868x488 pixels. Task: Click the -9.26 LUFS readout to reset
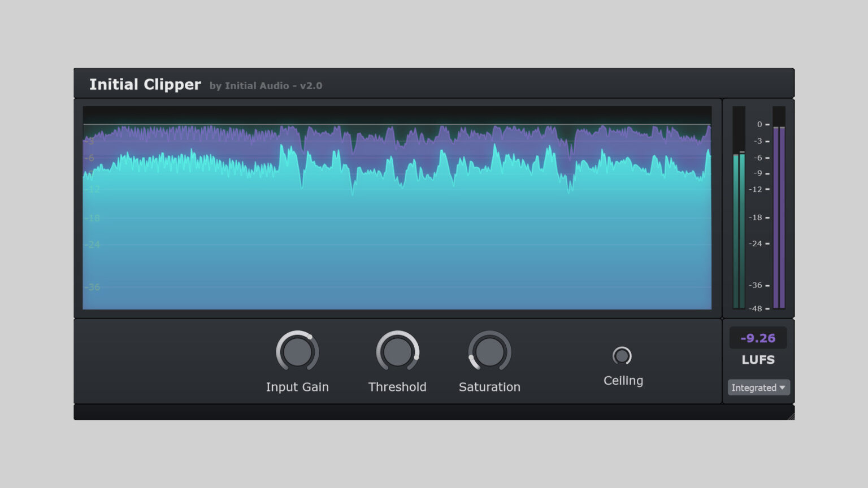coord(758,338)
